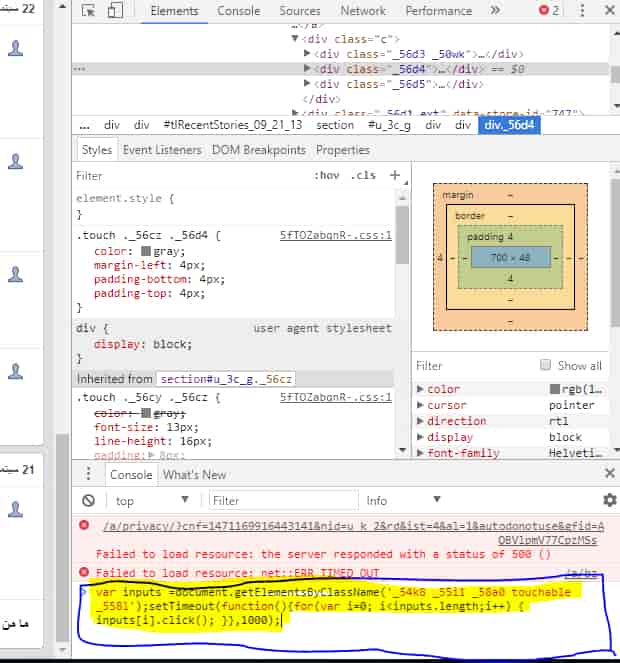Expand the computed color property
This screenshot has height=663, width=620.
[420, 389]
